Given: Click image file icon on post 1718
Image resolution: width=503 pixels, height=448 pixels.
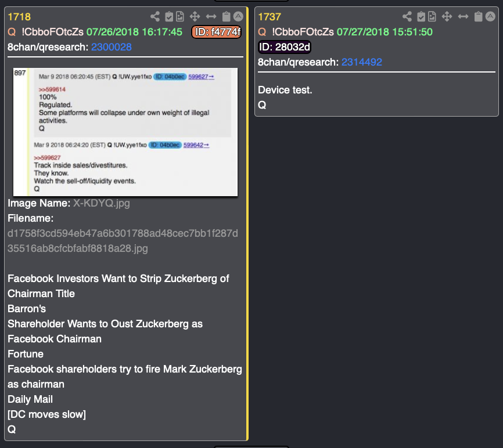Looking at the screenshot, I should pyautogui.click(x=180, y=17).
